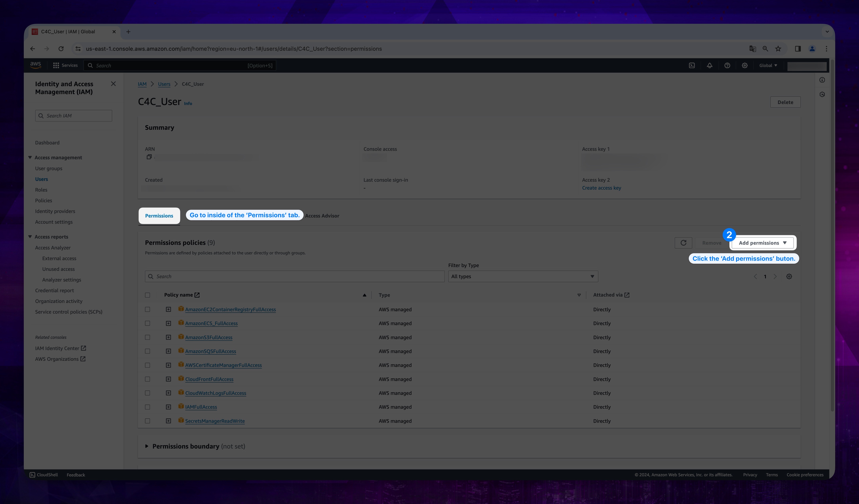Screen dimensions: 859x504
Task: Launch CloudShell from the top bar icon
Action: pos(692,65)
